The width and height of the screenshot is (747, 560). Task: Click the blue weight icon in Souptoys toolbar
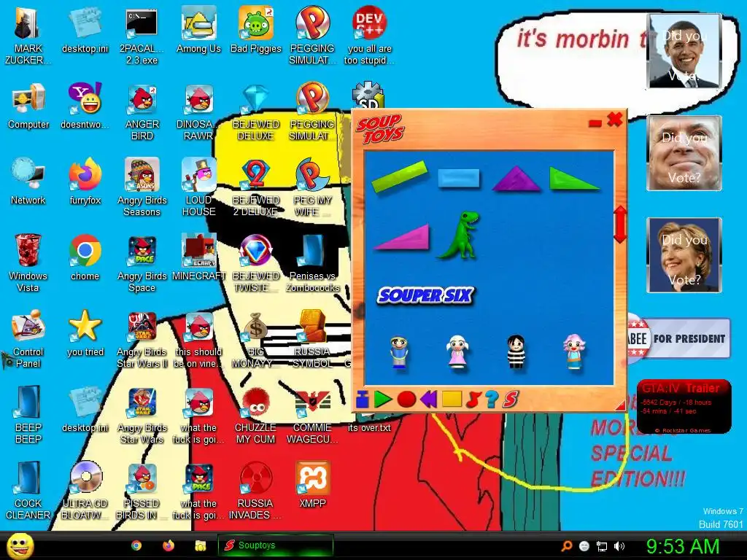coord(362,400)
